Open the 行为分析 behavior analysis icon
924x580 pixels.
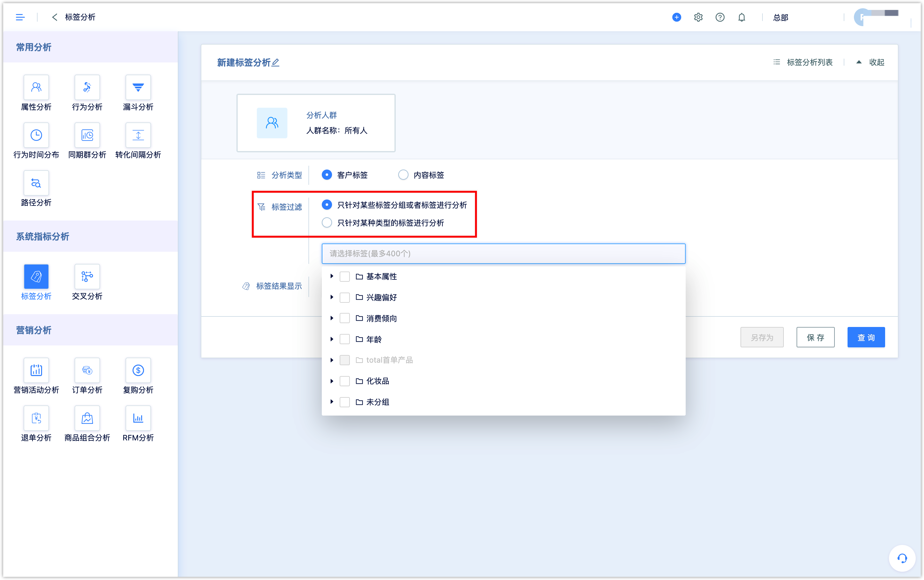click(87, 87)
